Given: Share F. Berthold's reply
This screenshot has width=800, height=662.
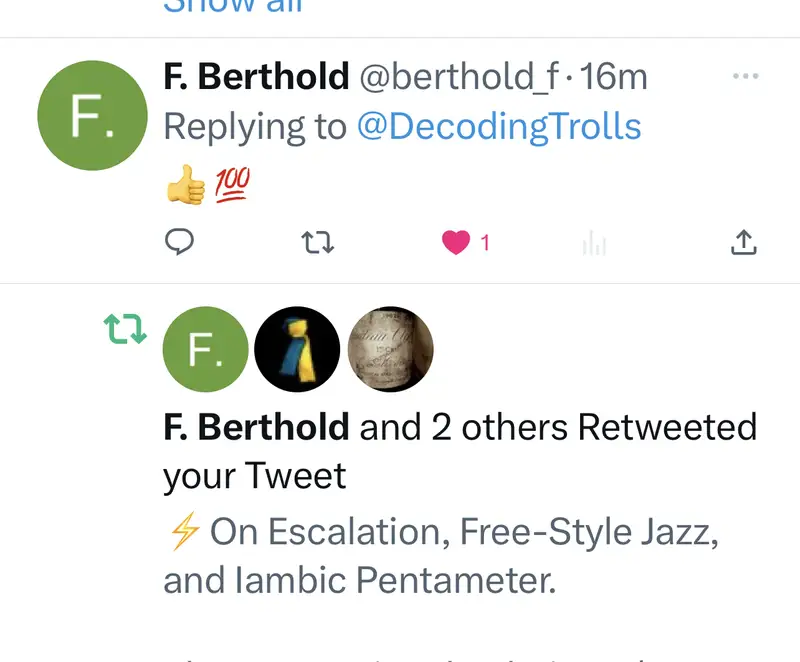Looking at the screenshot, I should [x=744, y=242].
